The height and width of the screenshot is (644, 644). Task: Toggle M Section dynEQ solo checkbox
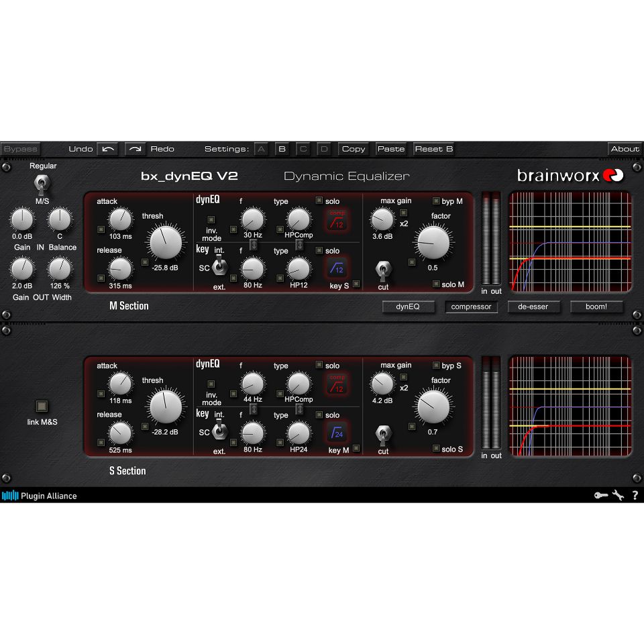click(x=319, y=200)
